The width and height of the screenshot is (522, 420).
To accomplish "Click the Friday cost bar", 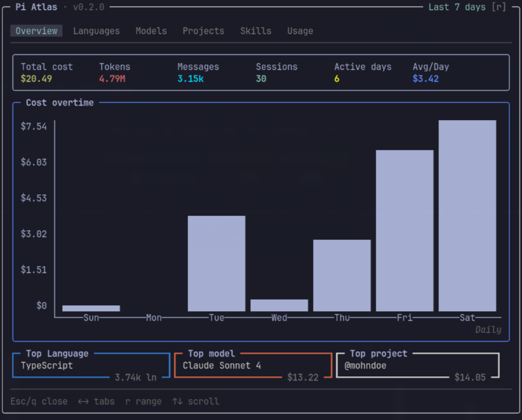I will click(404, 231).
